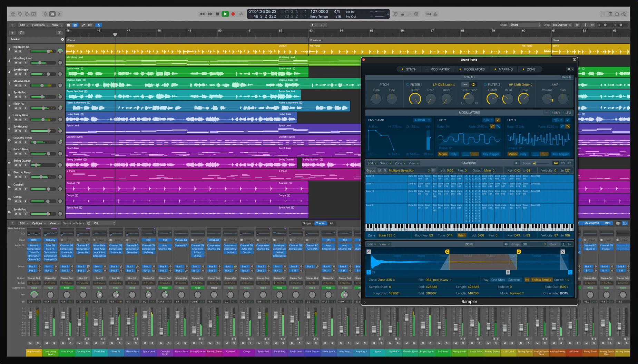Click the Duplicate Track button
The image size is (638, 364).
point(21,33)
